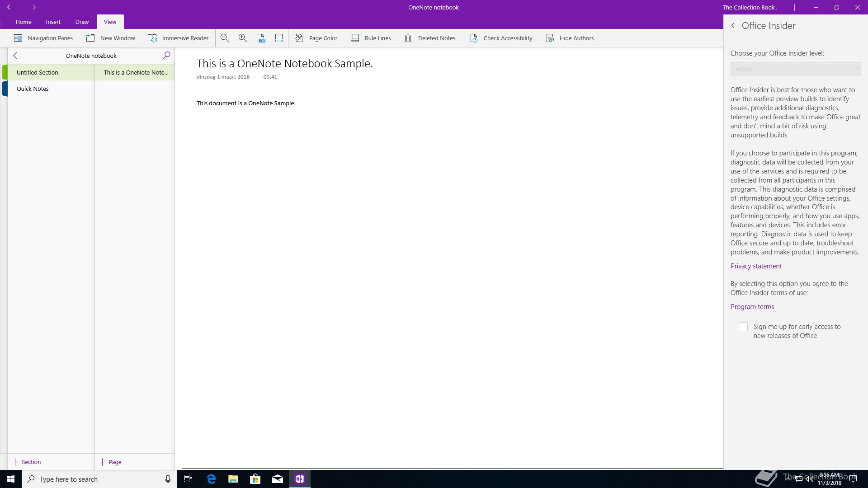The width and height of the screenshot is (868, 488).
Task: Switch to the Home tab
Action: tap(24, 22)
